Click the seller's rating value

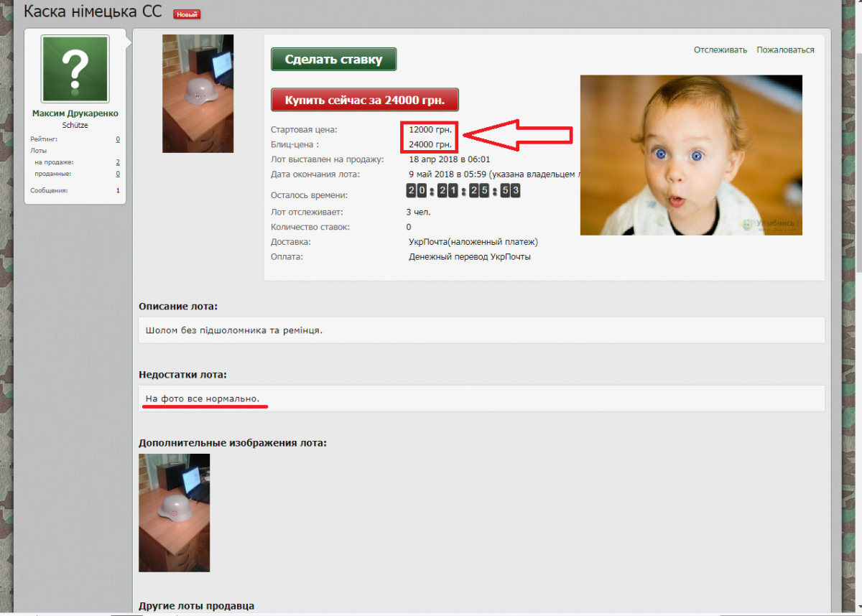pos(118,139)
